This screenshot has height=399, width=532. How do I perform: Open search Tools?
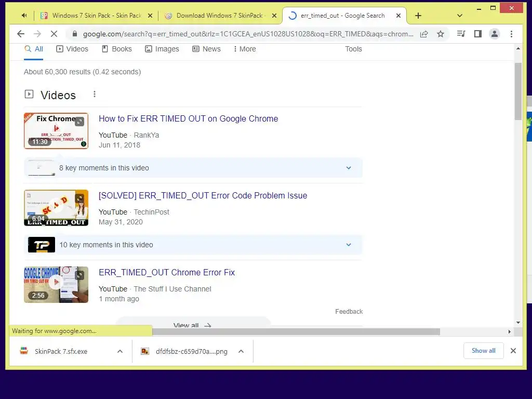coord(353,49)
